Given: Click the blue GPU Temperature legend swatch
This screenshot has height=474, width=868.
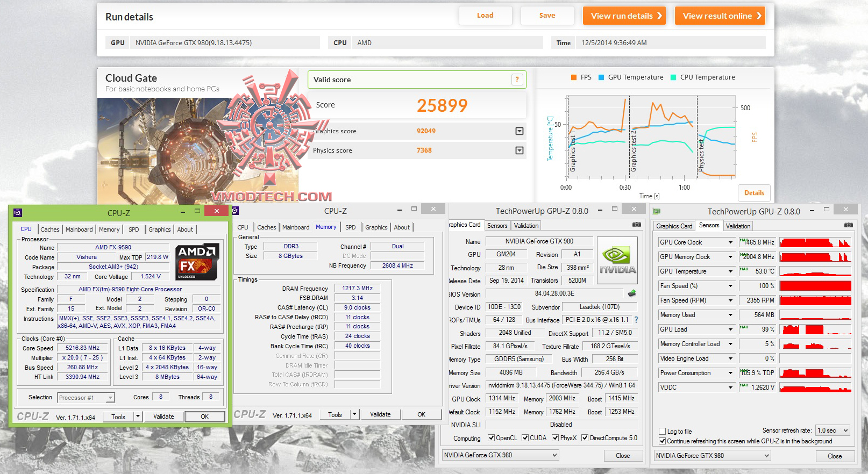Looking at the screenshot, I should pyautogui.click(x=601, y=77).
